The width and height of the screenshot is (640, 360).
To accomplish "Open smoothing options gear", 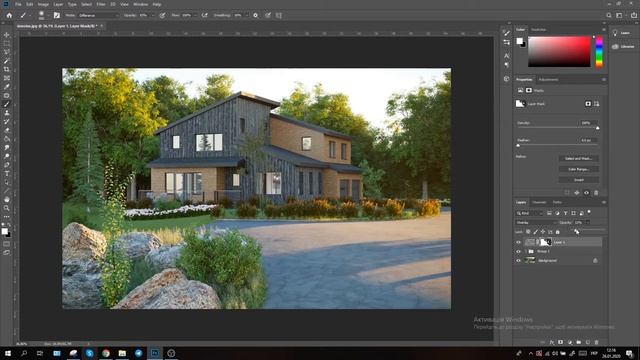I will point(256,15).
